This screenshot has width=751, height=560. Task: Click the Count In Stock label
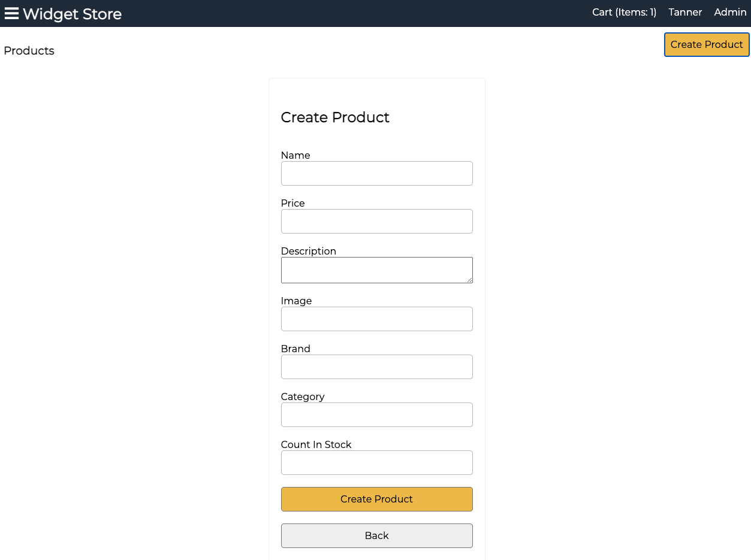click(316, 444)
